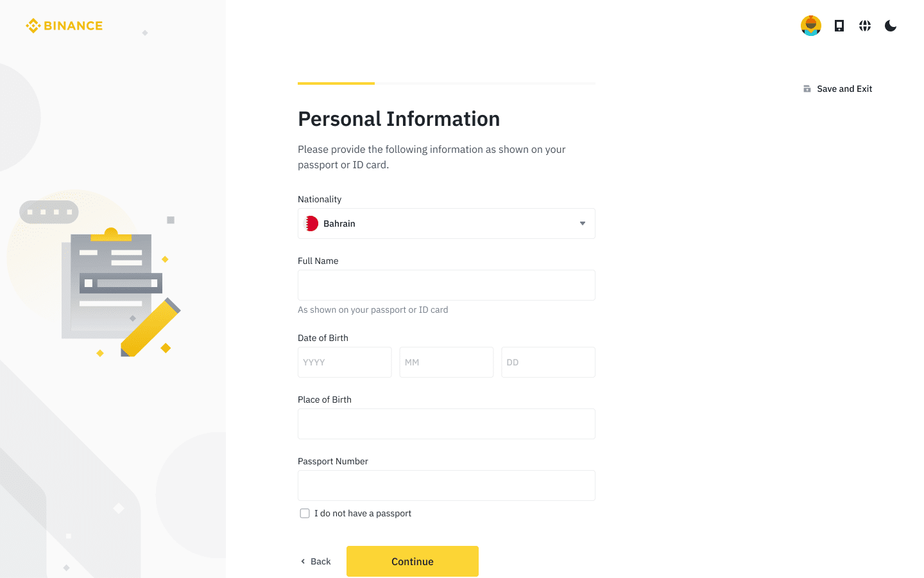Click the Bahrain flag icon
The image size is (924, 578).
(311, 223)
